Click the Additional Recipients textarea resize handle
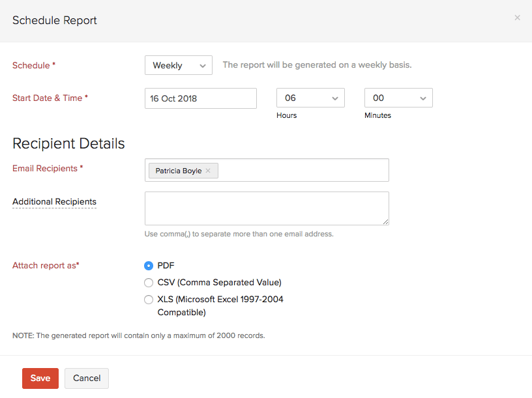This screenshot has height=398, width=532. tap(385, 221)
